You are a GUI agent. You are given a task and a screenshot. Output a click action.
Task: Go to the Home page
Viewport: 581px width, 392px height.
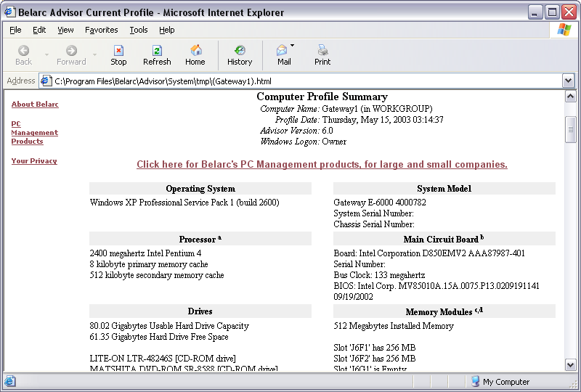[x=195, y=55]
